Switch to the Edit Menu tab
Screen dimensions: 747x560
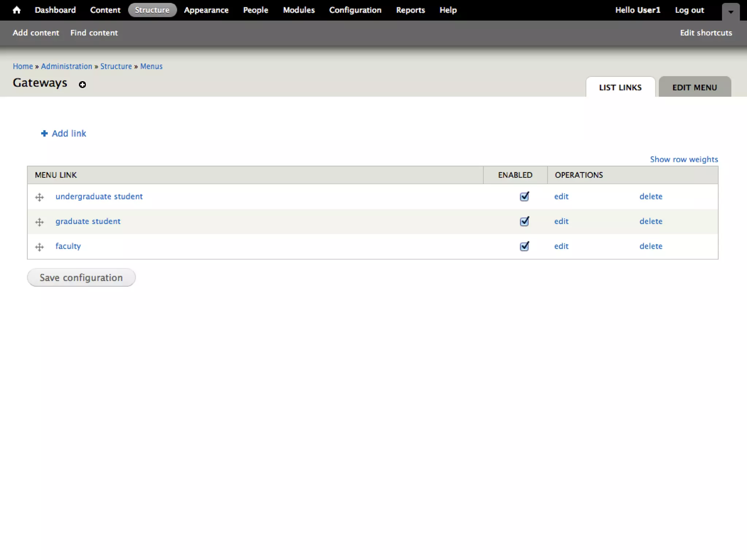(x=694, y=87)
